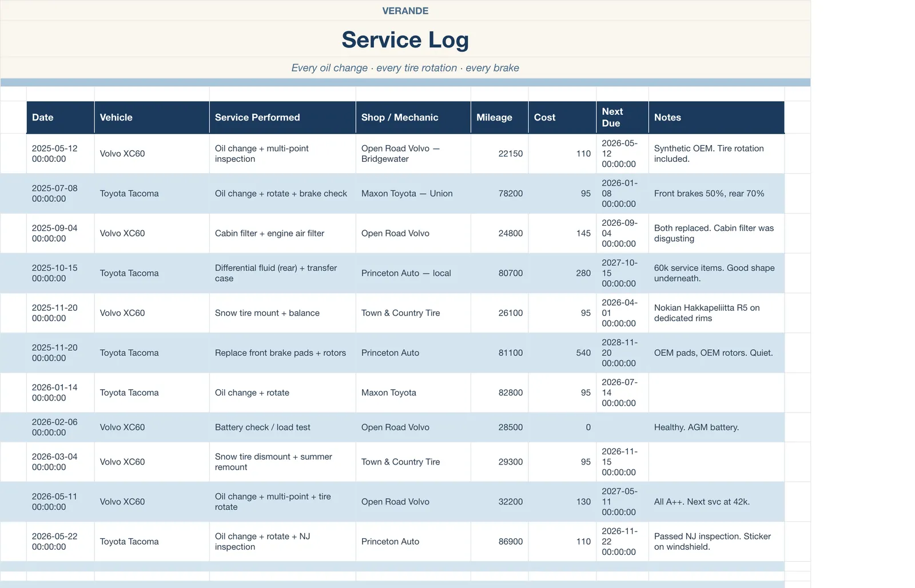Select the 'Maxon Toyota — Union' cell
Screen dimensions: 915x588
(413, 194)
